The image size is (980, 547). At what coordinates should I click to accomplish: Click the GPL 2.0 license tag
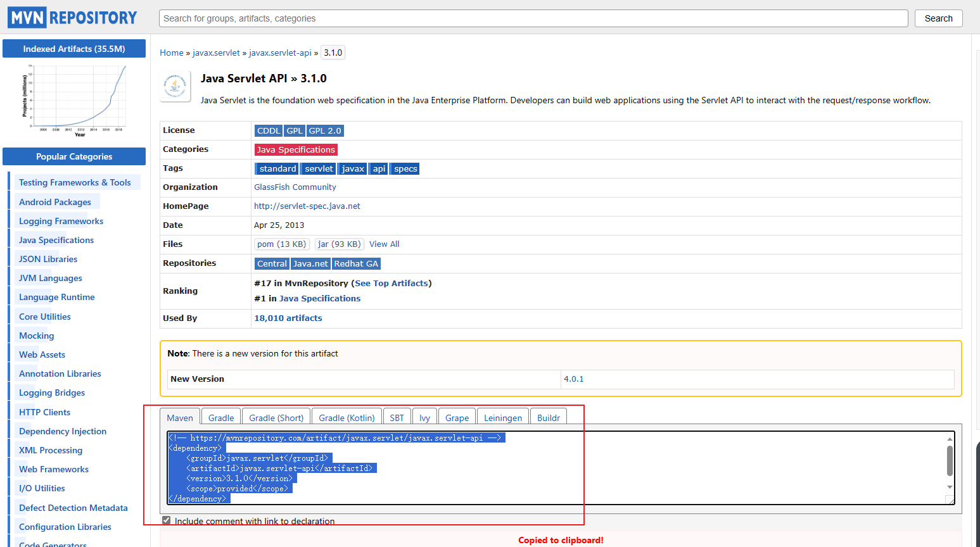(325, 130)
